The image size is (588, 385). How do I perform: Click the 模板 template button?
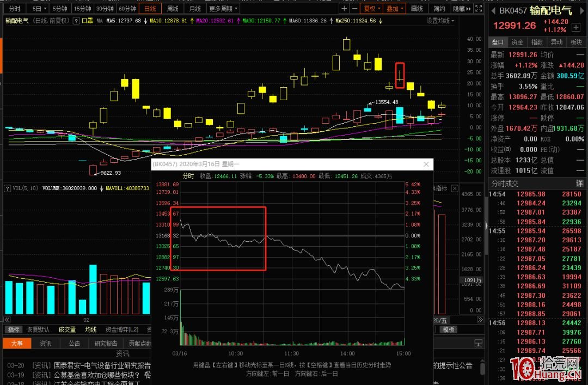(x=449, y=329)
